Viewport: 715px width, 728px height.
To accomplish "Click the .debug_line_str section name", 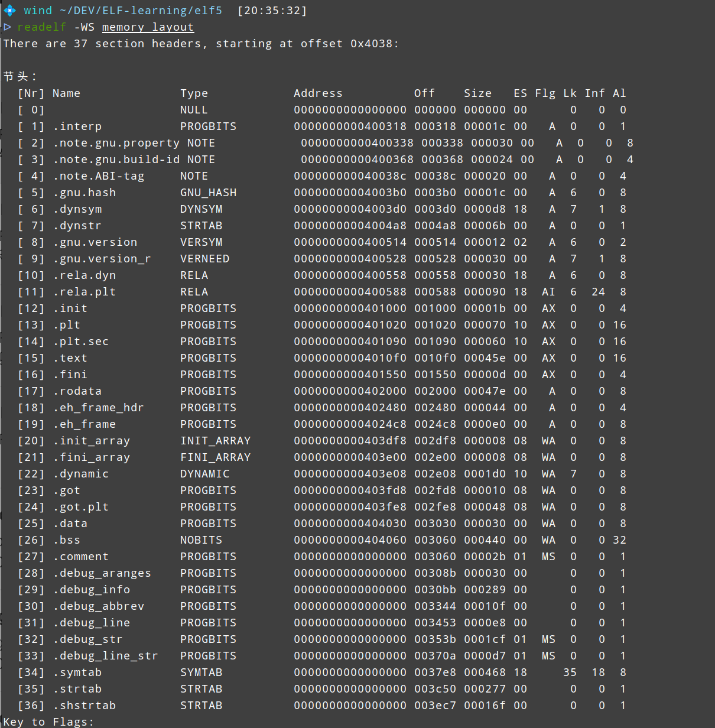I will 105,656.
